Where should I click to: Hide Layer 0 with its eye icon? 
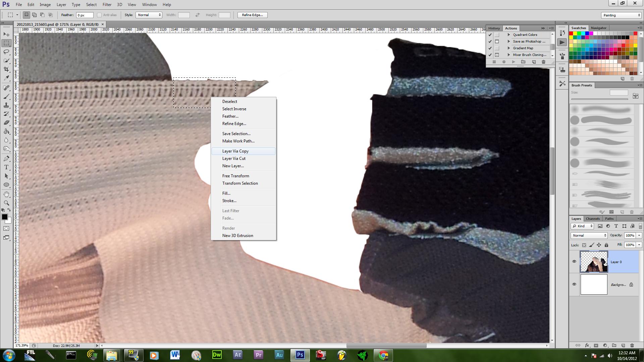coord(574,262)
